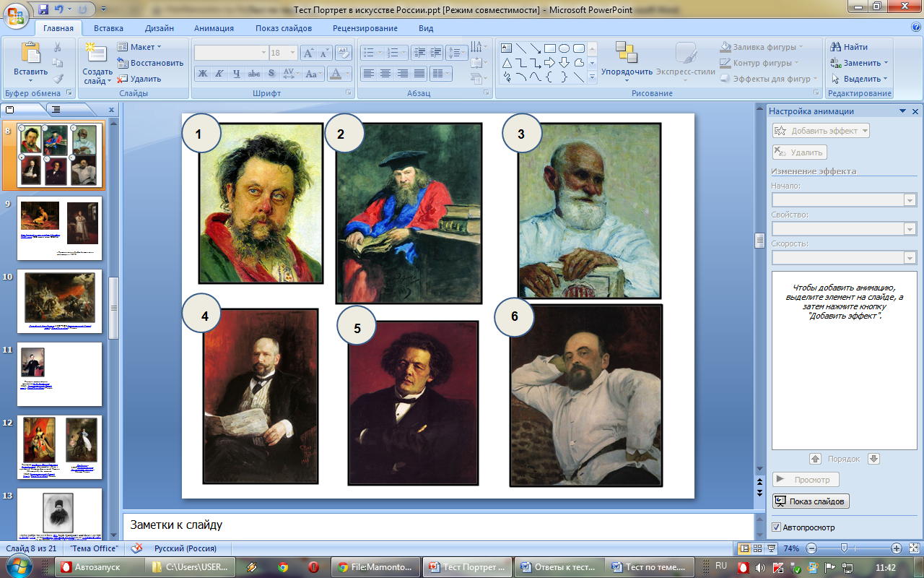Pick the Format Painter brush icon
The width and height of the screenshot is (924, 578).
click(58, 79)
